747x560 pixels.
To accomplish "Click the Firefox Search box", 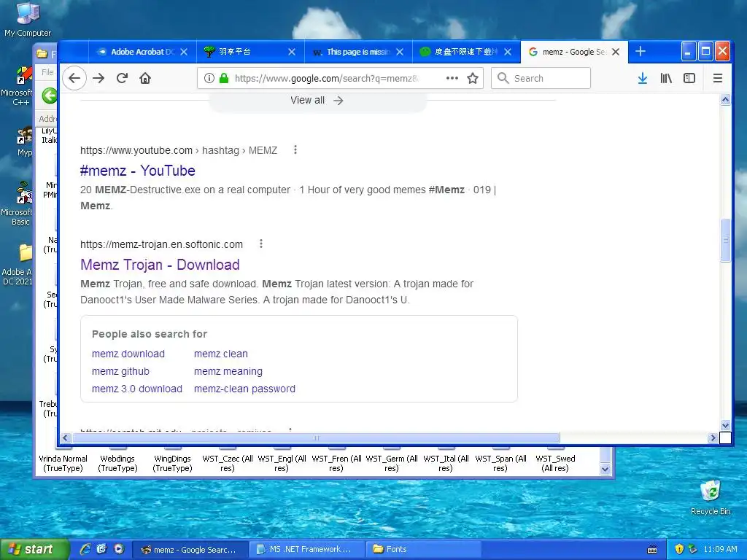I will (x=541, y=78).
